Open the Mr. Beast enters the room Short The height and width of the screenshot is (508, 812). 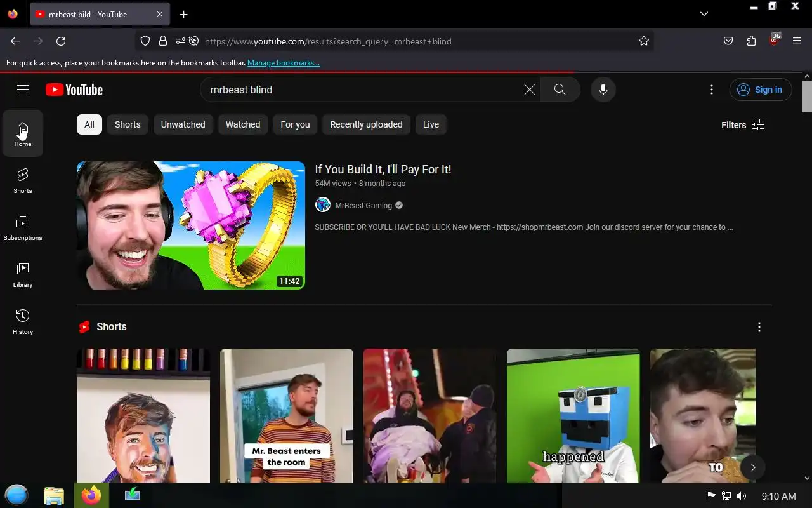(x=287, y=415)
